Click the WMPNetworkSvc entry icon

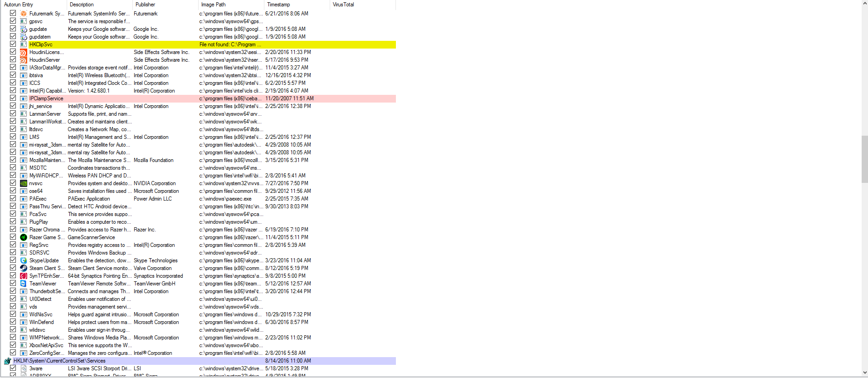tap(24, 338)
